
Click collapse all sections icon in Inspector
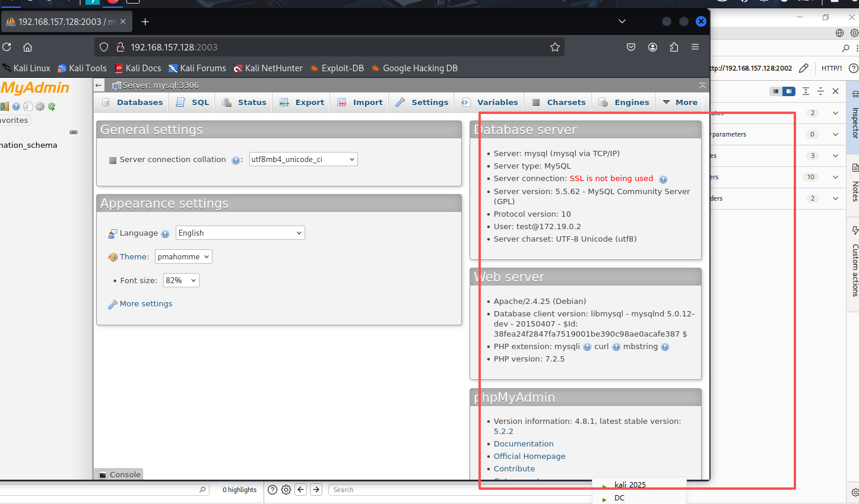click(820, 91)
